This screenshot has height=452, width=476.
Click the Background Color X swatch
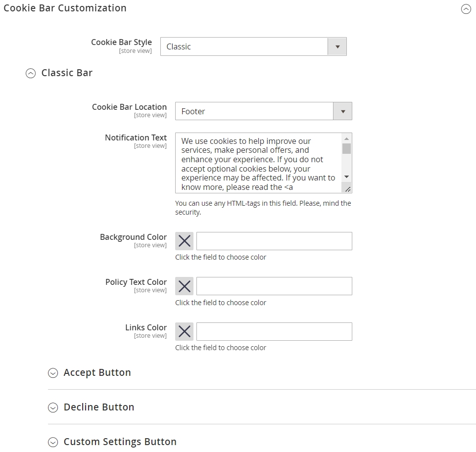184,241
